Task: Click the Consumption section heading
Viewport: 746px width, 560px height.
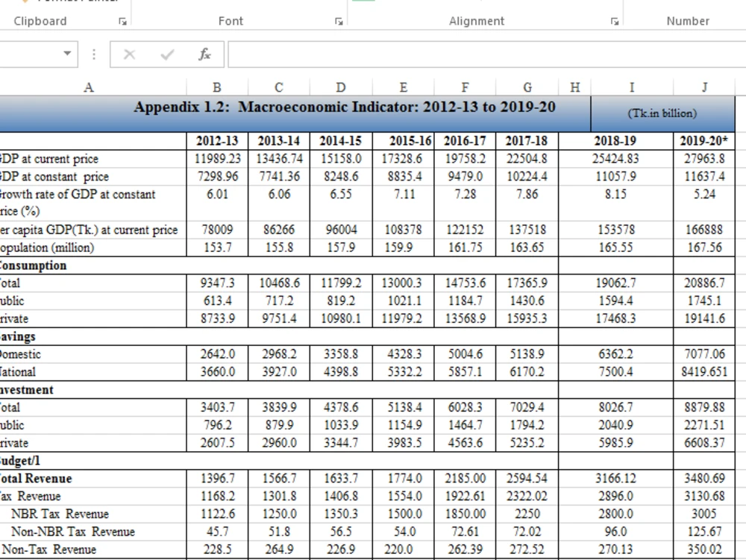Action: [x=32, y=265]
